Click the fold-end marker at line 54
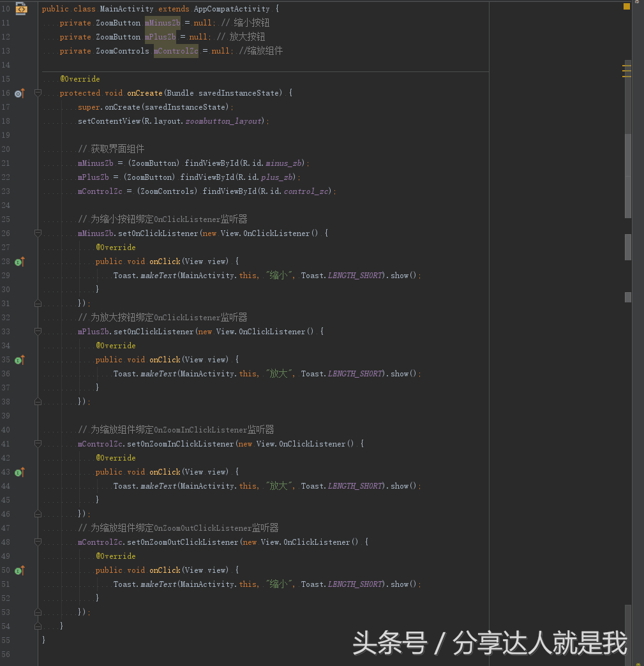 37,625
